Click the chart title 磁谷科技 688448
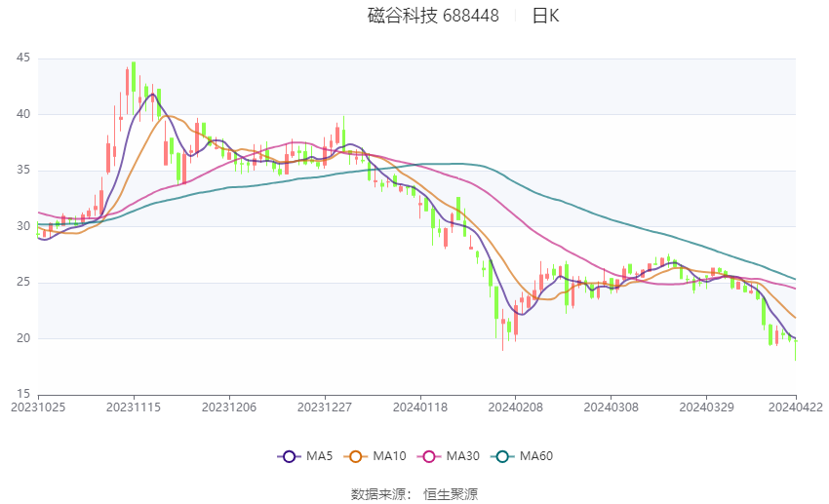 tap(433, 16)
